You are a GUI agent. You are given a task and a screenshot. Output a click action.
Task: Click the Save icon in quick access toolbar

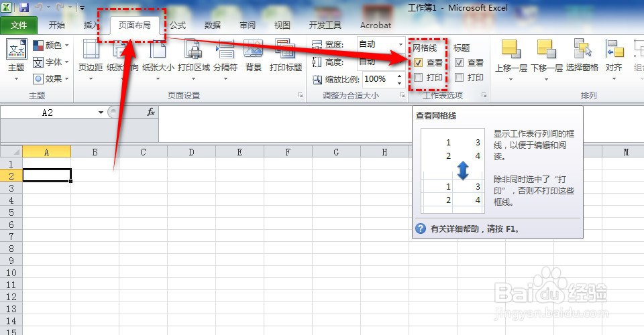coord(24,7)
